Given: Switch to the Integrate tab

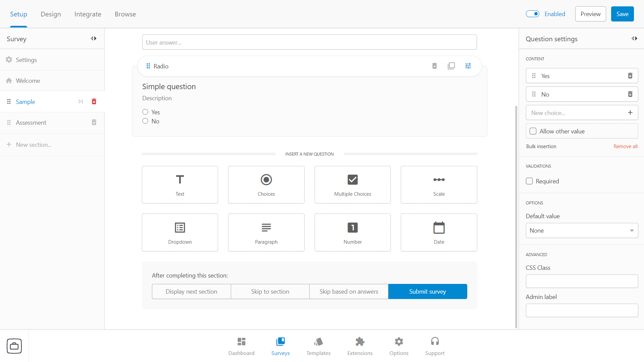Looking at the screenshot, I should point(88,14).
